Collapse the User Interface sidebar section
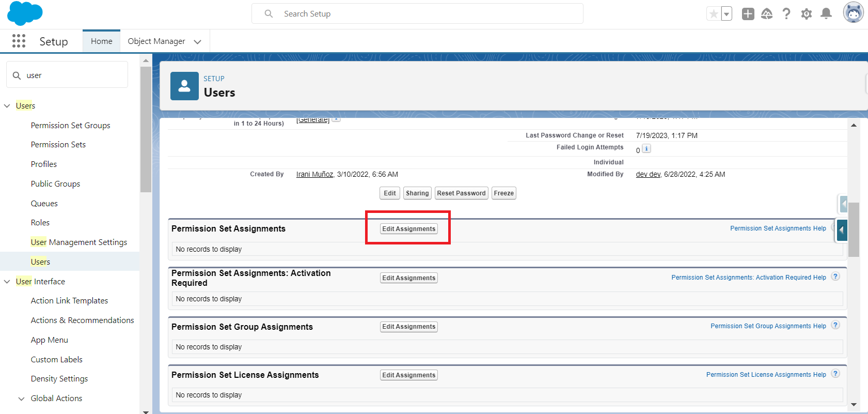The width and height of the screenshot is (868, 414). [x=7, y=282]
